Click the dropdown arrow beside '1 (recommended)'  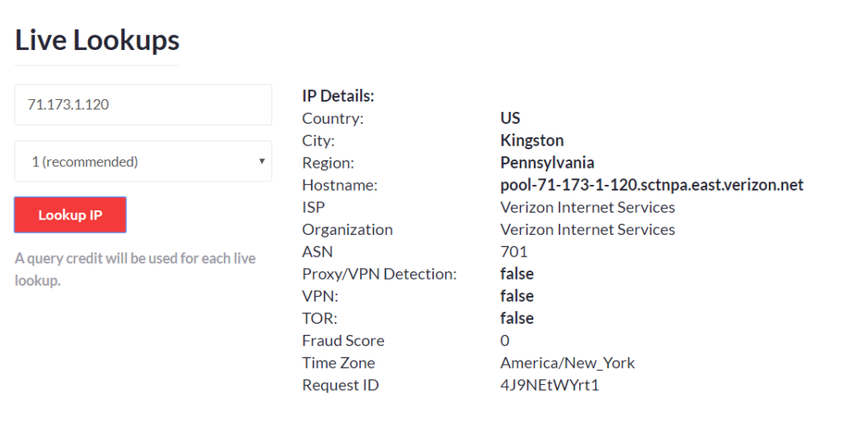[x=262, y=161]
